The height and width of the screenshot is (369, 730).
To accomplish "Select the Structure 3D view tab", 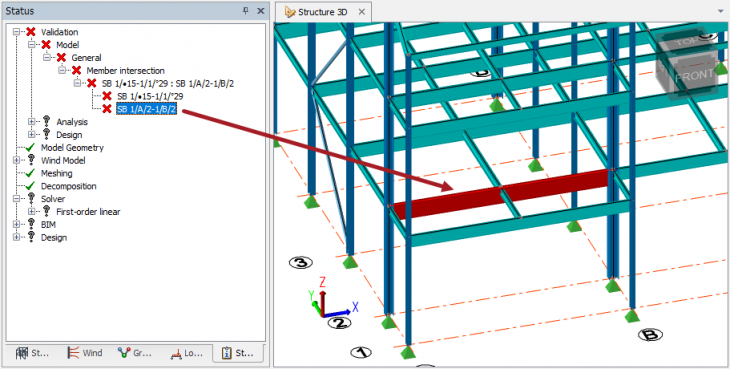I will tap(322, 12).
